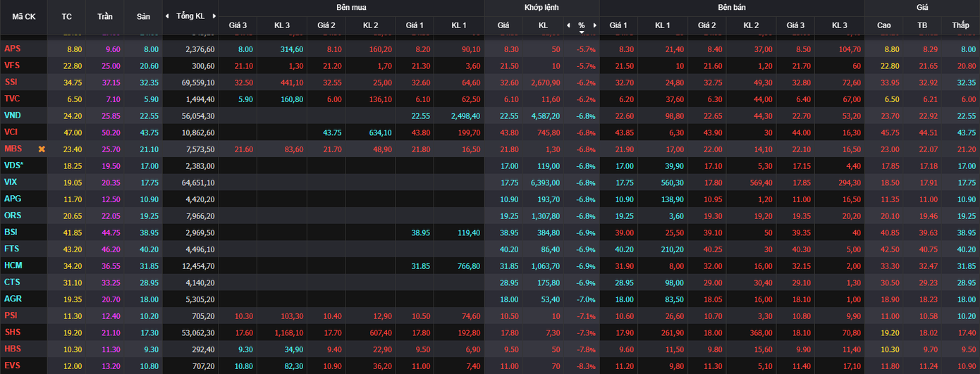Click left arrow beside % column header

(x=568, y=25)
